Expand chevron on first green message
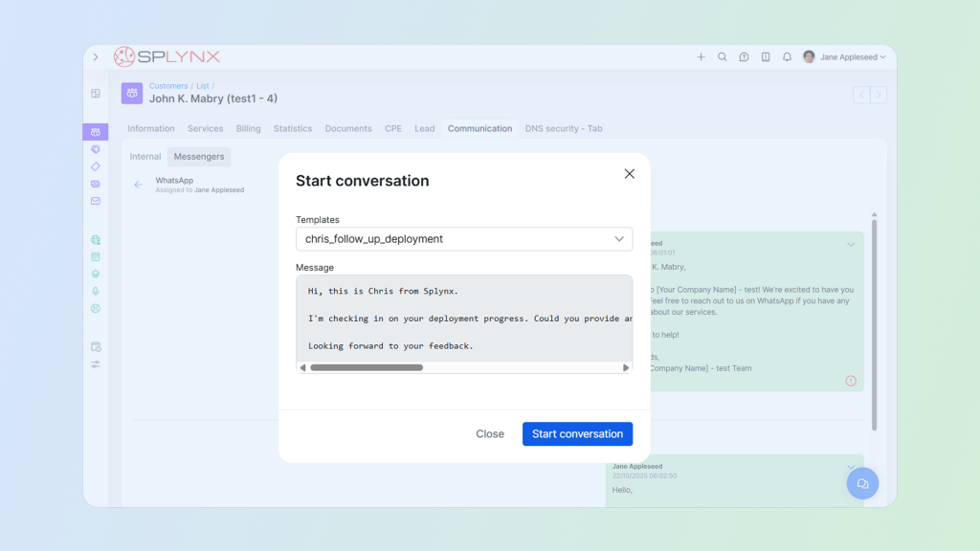This screenshot has width=980, height=551. [851, 245]
